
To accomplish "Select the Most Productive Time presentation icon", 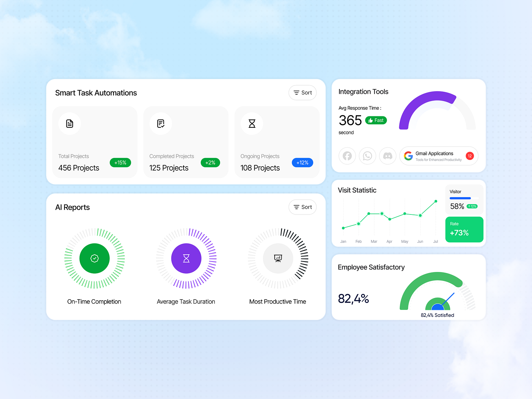I will point(278,258).
